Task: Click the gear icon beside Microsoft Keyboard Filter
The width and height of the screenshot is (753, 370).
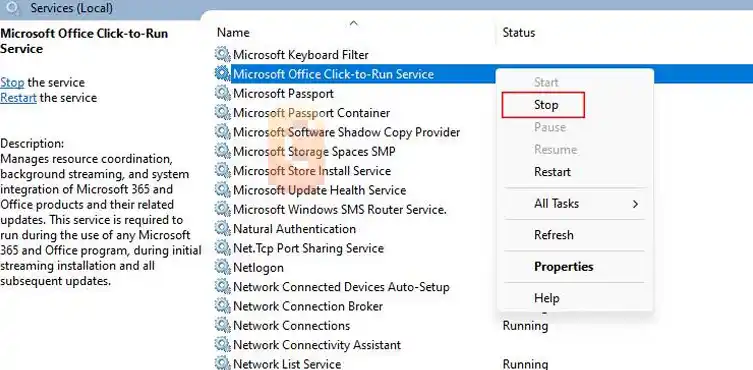Action: [x=222, y=54]
